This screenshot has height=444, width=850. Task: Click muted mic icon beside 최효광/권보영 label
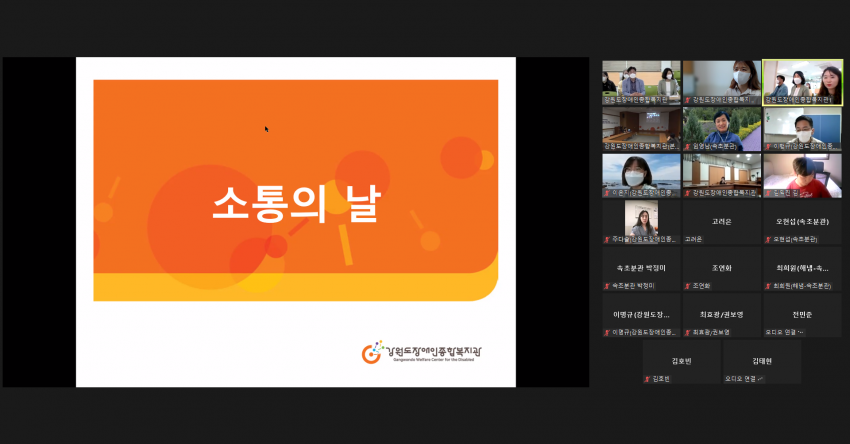(688, 332)
